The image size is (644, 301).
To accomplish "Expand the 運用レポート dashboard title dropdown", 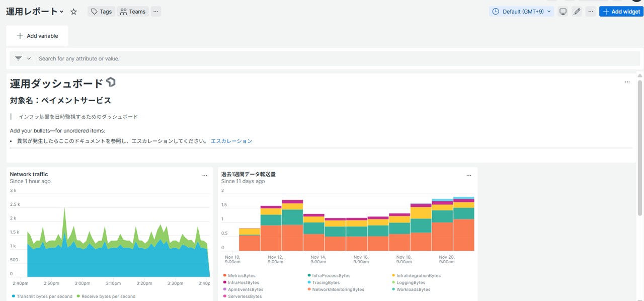I will [61, 12].
